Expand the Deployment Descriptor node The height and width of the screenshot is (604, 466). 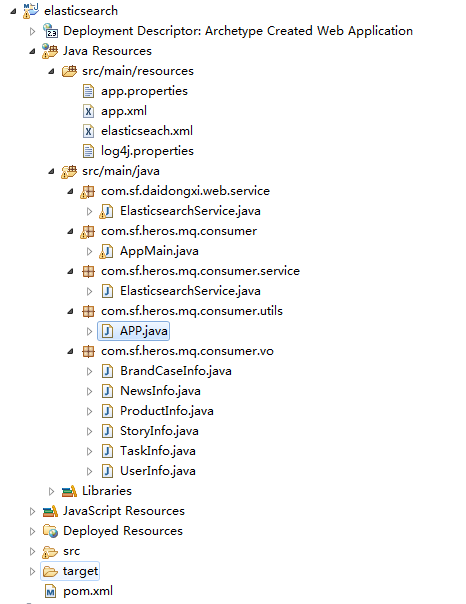point(32,31)
